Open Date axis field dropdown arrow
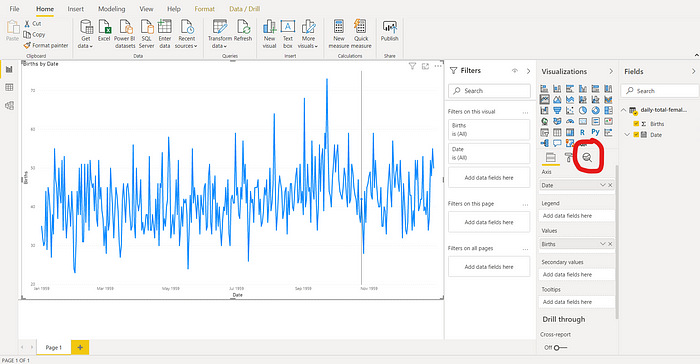This screenshot has height=364, width=700. pos(602,185)
